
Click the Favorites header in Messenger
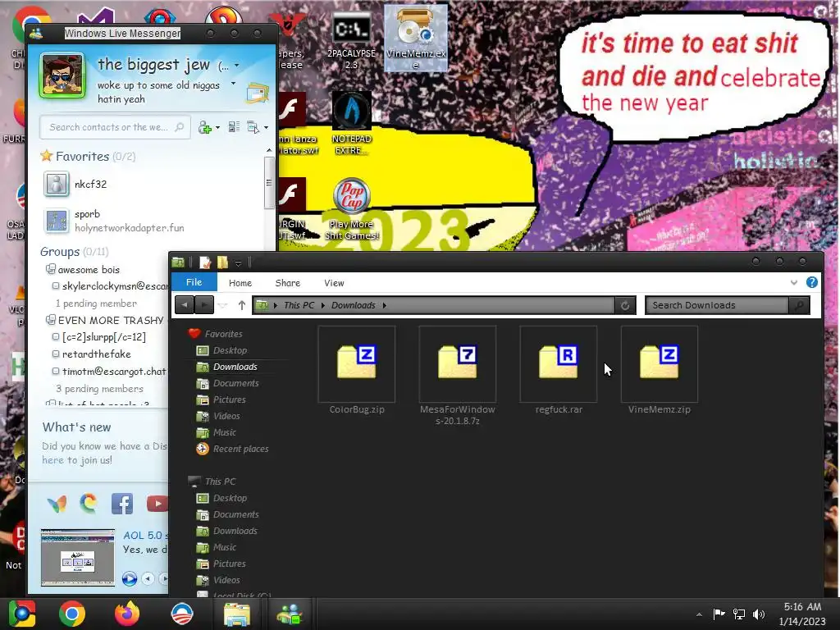(82, 157)
